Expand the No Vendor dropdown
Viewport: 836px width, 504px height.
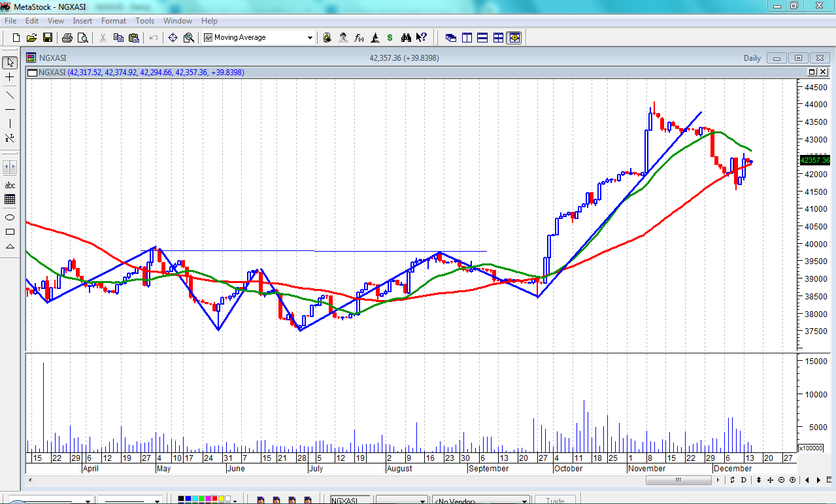click(x=525, y=501)
